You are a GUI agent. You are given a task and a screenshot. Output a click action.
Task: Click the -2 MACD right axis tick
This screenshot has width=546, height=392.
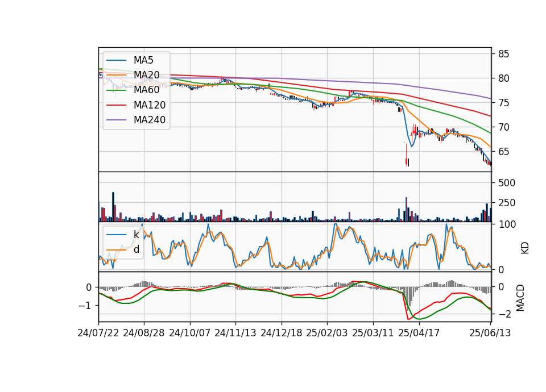point(504,314)
